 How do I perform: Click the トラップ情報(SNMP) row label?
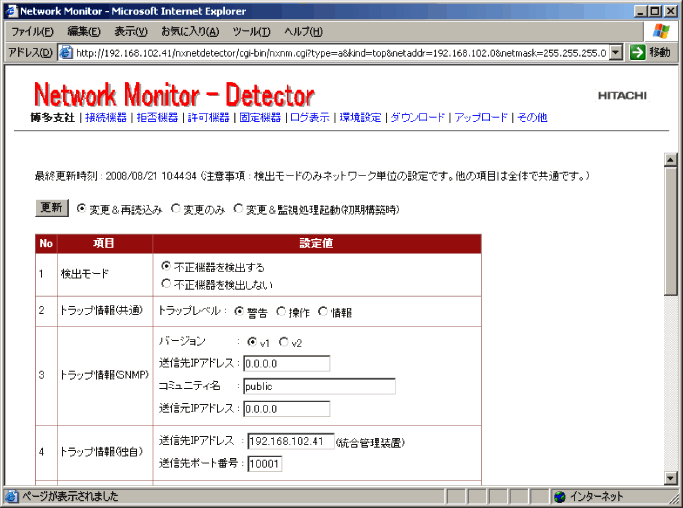tap(104, 375)
